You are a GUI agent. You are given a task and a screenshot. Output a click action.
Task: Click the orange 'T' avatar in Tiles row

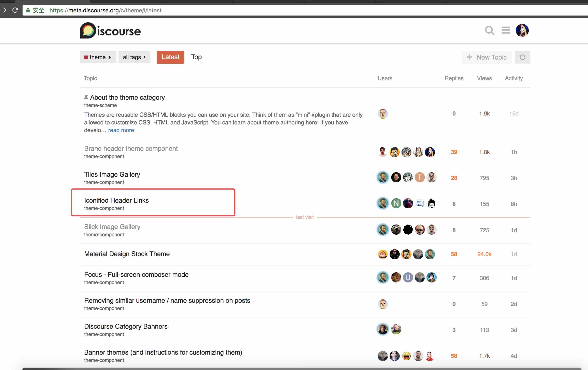click(420, 178)
